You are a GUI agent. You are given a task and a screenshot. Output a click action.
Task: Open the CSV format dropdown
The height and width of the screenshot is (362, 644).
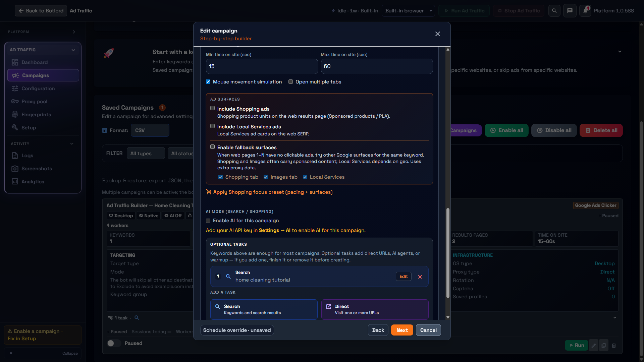click(x=150, y=130)
